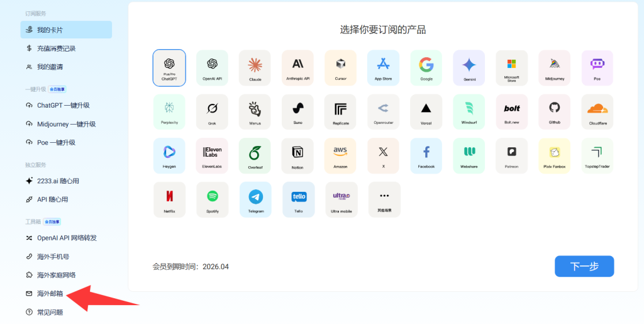Select the Suno product card
The width and height of the screenshot is (644, 324).
coord(297,112)
